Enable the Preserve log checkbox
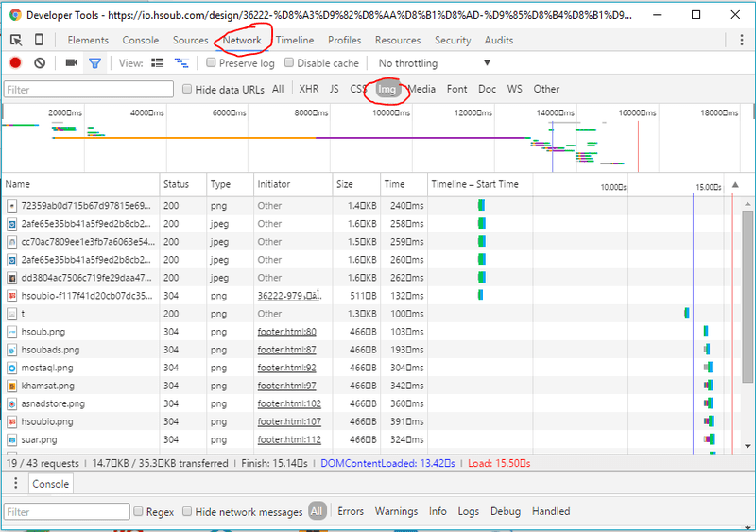The image size is (756, 532). 211,62
